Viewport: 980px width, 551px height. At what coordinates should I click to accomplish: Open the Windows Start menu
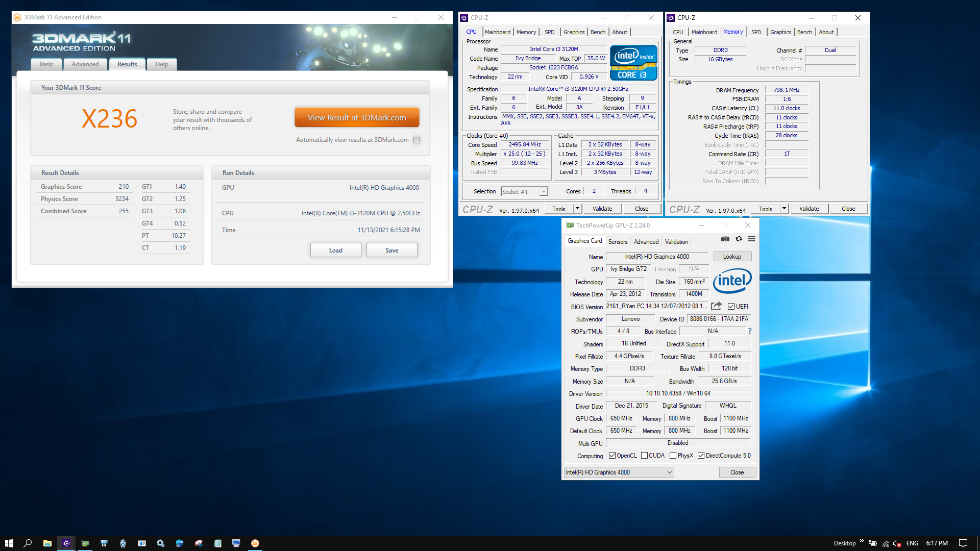pyautogui.click(x=9, y=543)
